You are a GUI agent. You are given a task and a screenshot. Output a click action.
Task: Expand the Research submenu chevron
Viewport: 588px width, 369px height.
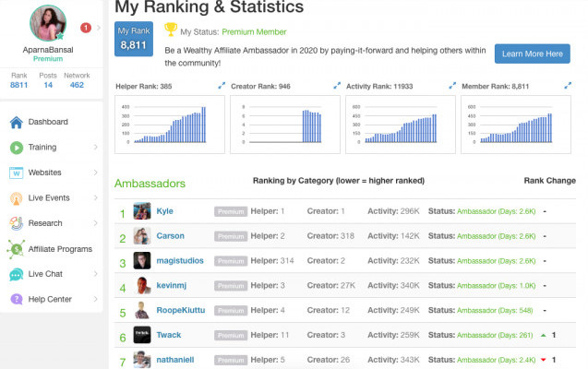point(96,223)
